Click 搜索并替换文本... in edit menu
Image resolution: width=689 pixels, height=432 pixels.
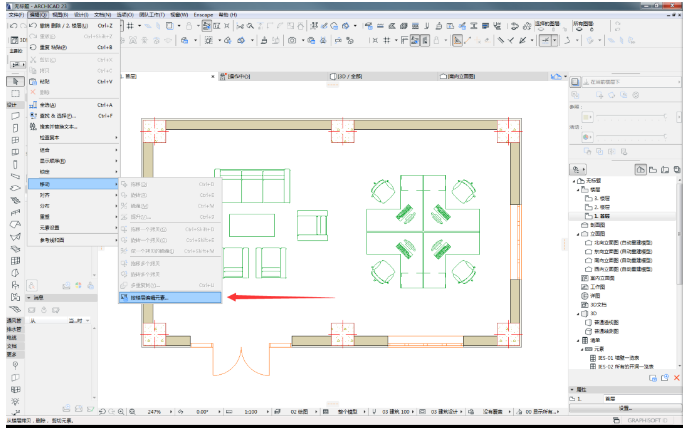73,127
